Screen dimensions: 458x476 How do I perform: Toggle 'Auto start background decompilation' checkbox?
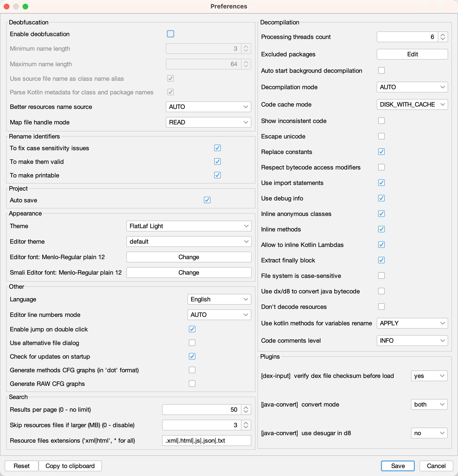(x=381, y=71)
